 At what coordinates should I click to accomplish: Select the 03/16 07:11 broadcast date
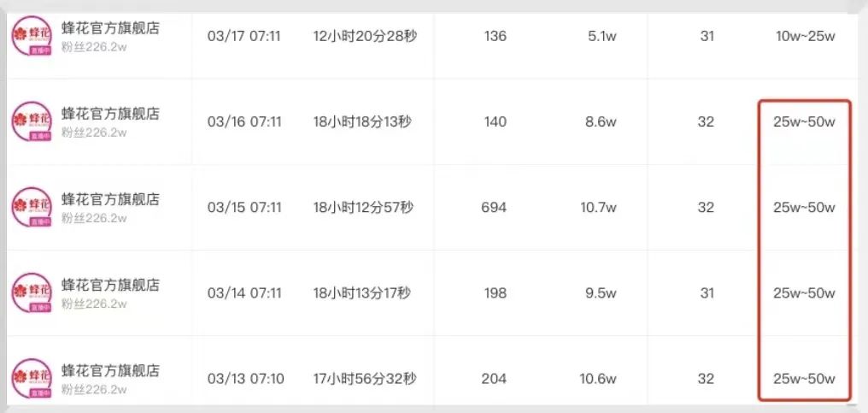(244, 121)
